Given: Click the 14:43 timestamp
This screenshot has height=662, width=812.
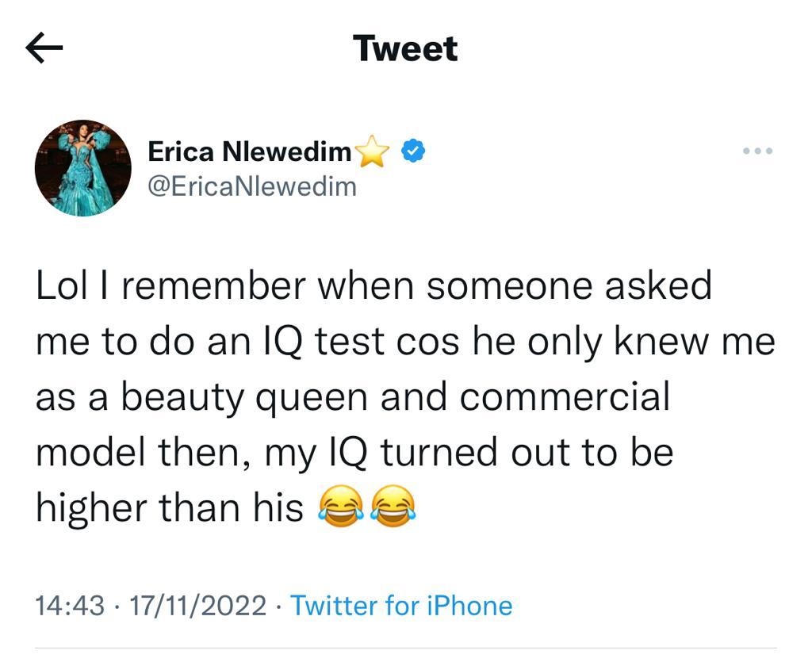Looking at the screenshot, I should click(x=70, y=606).
